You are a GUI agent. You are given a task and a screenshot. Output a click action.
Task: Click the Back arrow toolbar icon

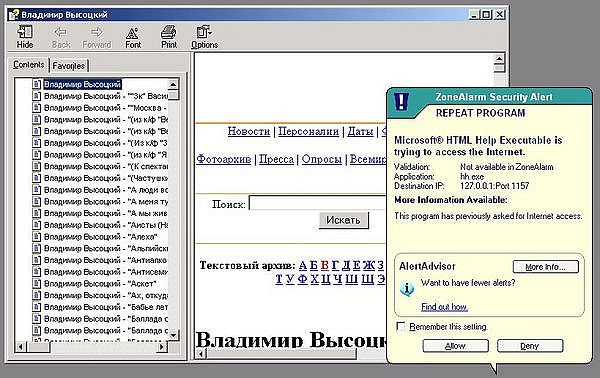(61, 37)
